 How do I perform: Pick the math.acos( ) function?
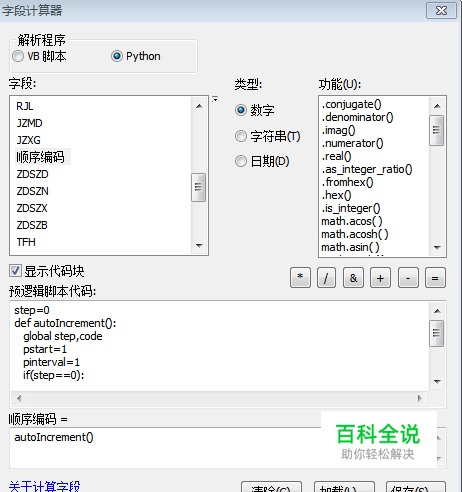[352, 221]
